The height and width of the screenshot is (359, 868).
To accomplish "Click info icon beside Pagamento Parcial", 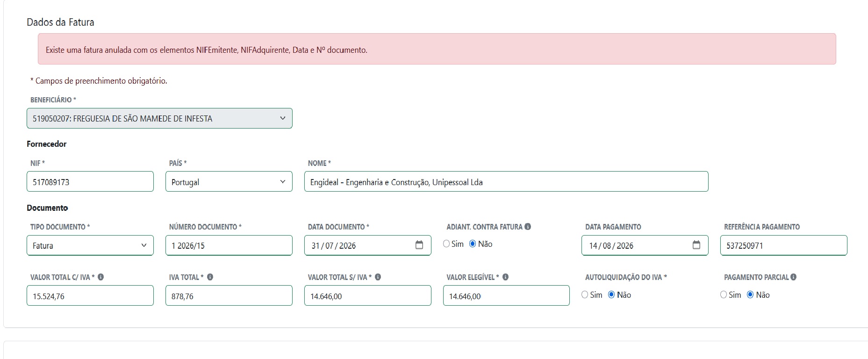I will [x=793, y=277].
